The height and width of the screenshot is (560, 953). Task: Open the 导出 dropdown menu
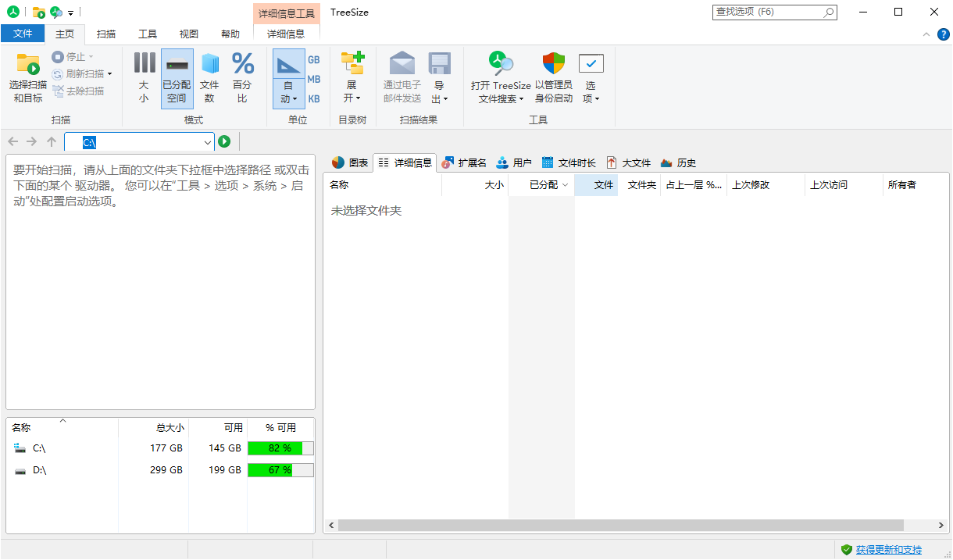pos(440,79)
